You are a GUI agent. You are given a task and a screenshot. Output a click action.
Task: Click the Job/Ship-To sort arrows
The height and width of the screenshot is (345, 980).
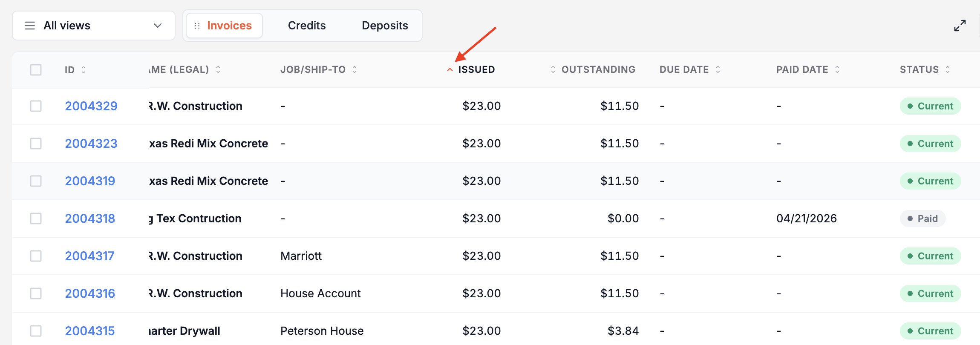coord(355,69)
